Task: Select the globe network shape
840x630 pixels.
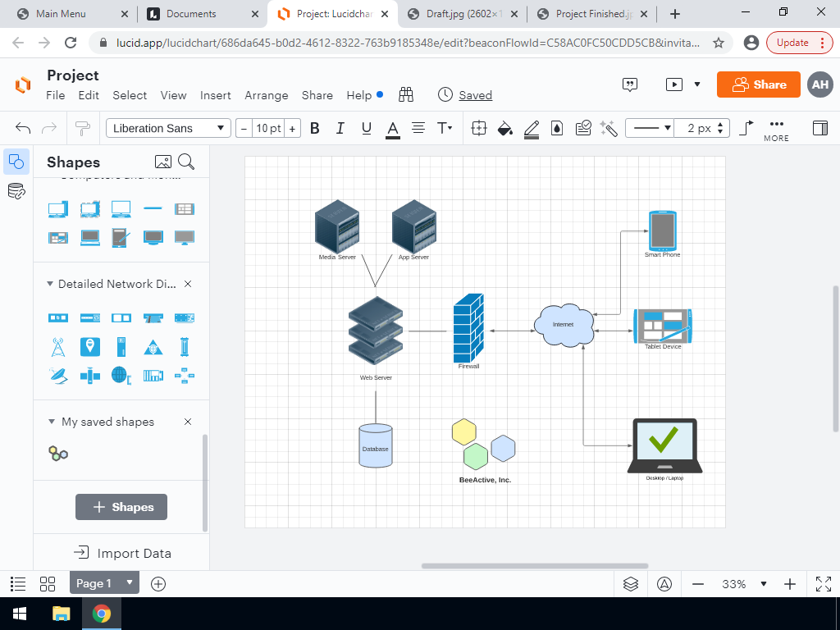Action: pos(121,376)
